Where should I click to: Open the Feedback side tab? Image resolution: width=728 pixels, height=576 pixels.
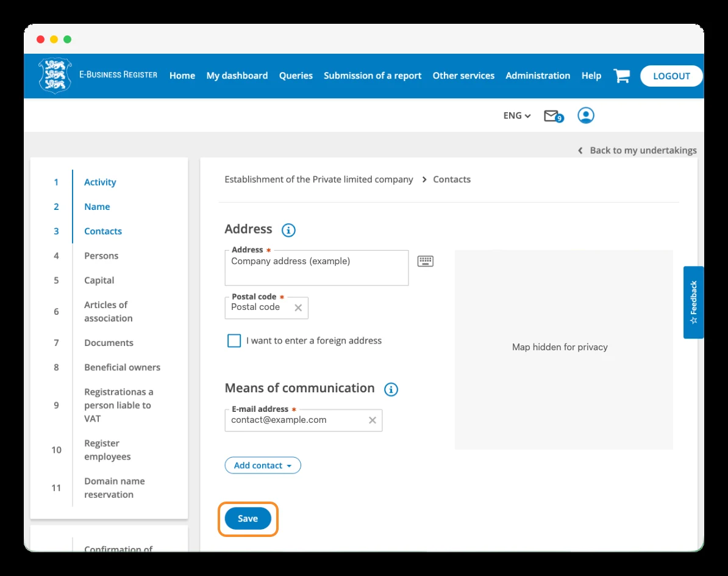(693, 303)
